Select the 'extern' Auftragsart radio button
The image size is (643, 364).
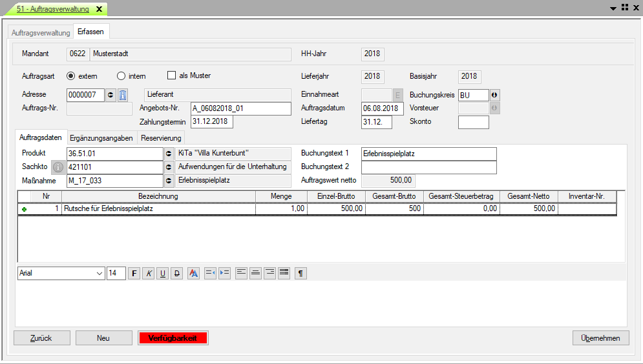pyautogui.click(x=71, y=76)
